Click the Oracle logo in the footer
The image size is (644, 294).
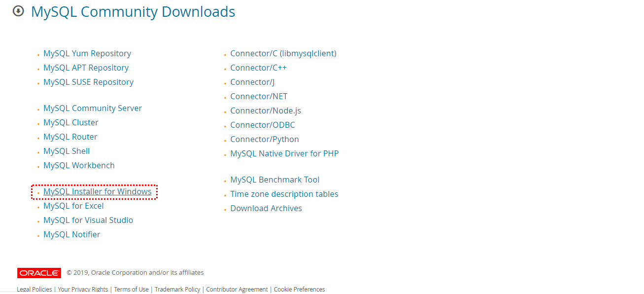[39, 273]
